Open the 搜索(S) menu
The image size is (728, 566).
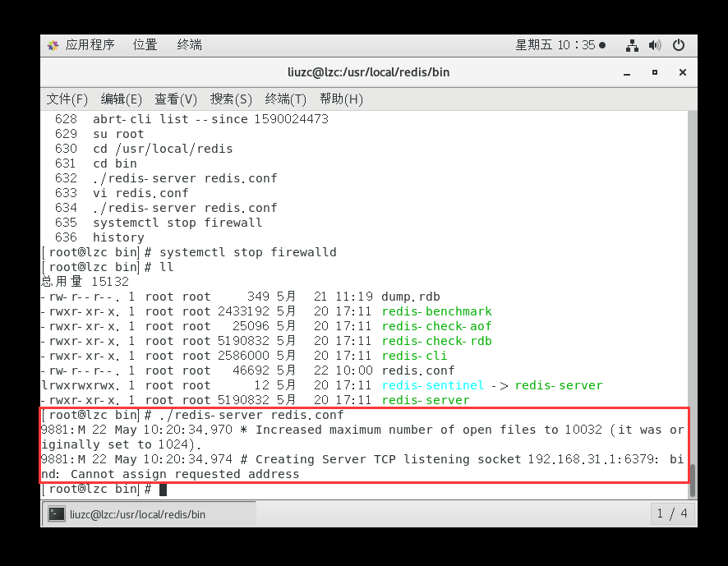click(x=231, y=99)
